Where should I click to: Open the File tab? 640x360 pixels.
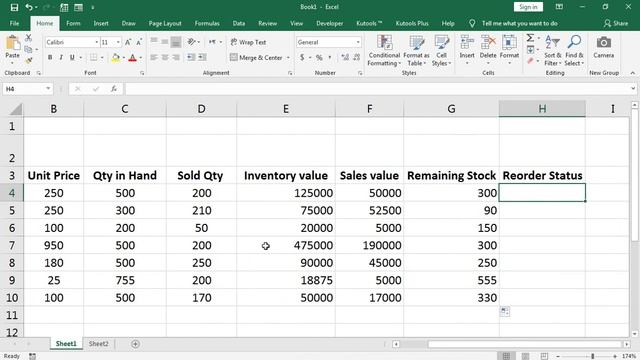(14, 23)
